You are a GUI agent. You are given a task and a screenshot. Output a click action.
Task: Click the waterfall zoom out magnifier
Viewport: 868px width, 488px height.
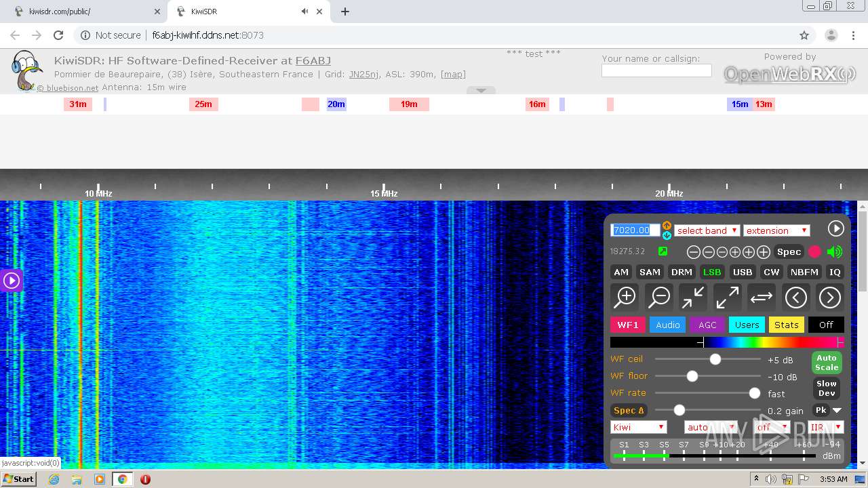click(659, 297)
